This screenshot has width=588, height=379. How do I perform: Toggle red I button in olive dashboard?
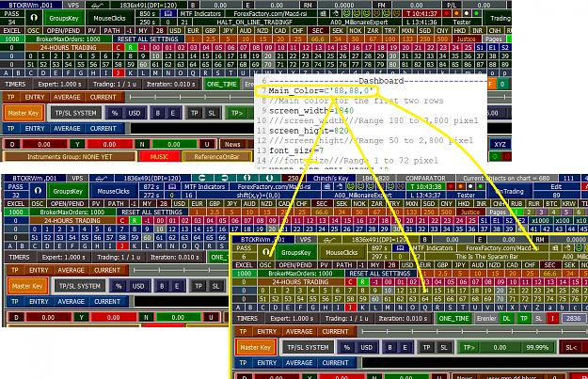pyautogui.click(x=552, y=318)
